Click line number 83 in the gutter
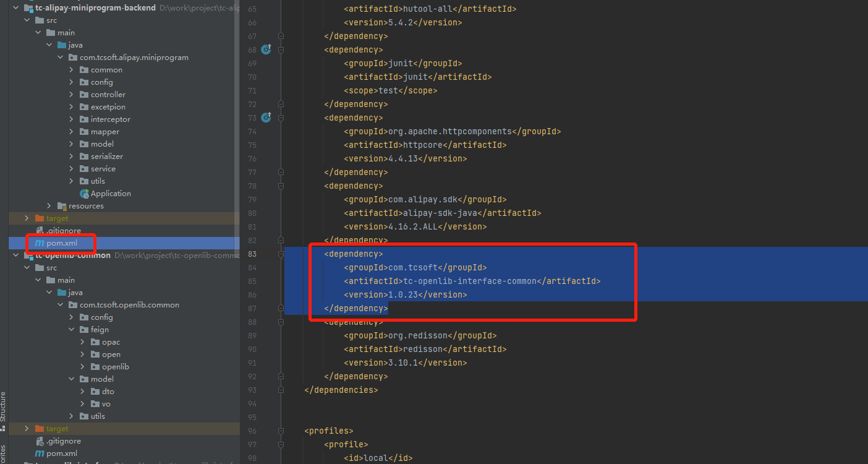 click(252, 254)
